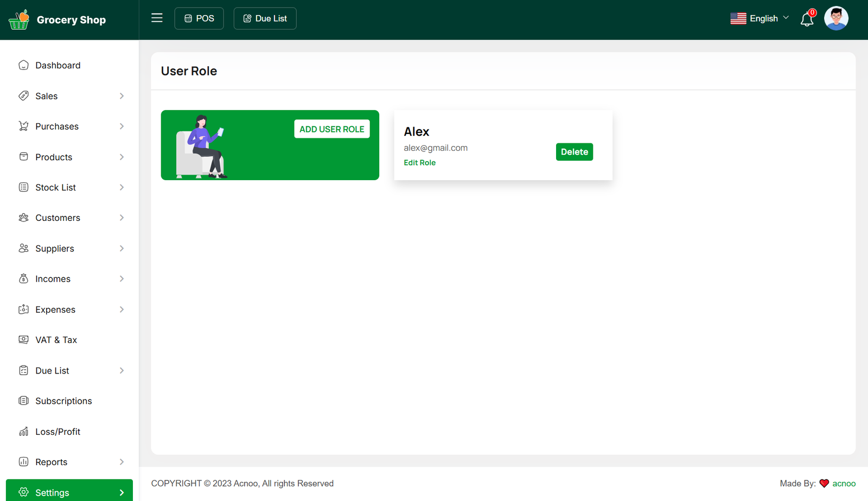868x501 pixels.
Task: Select Settings in the sidebar
Action: 52,492
